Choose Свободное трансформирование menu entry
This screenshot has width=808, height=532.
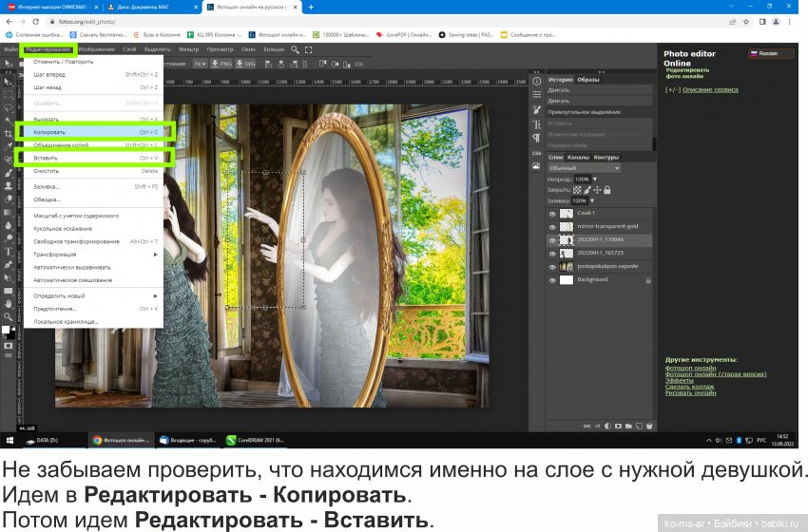point(96,241)
